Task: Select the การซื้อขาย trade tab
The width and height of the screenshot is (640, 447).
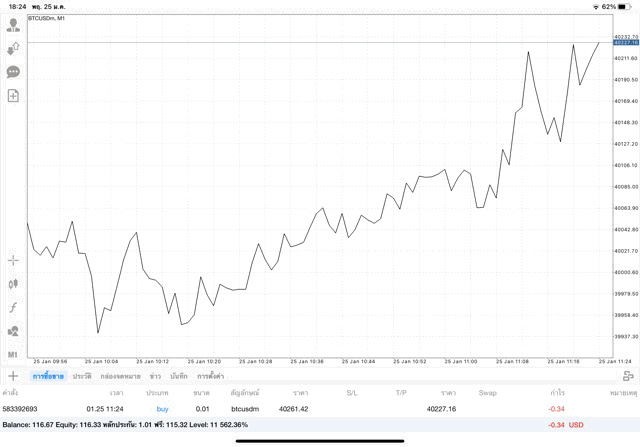Action: coord(47,376)
